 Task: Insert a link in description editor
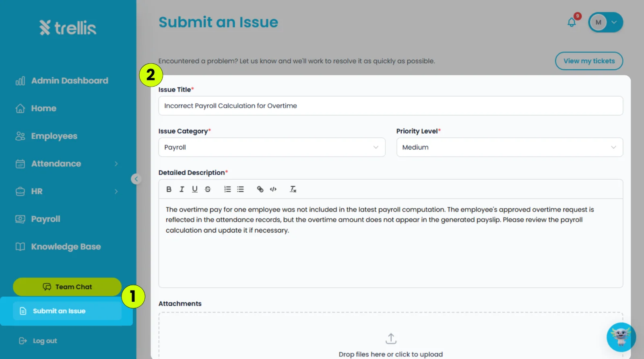260,189
